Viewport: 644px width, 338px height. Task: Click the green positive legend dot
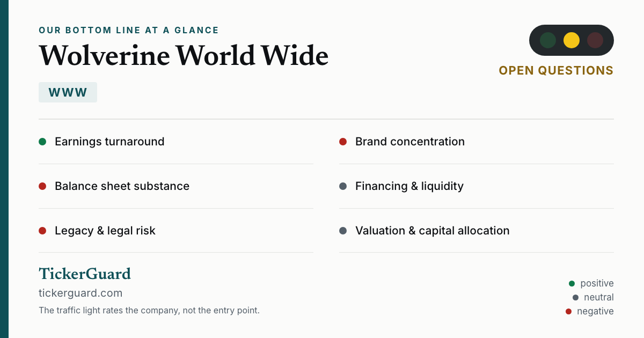pos(572,283)
